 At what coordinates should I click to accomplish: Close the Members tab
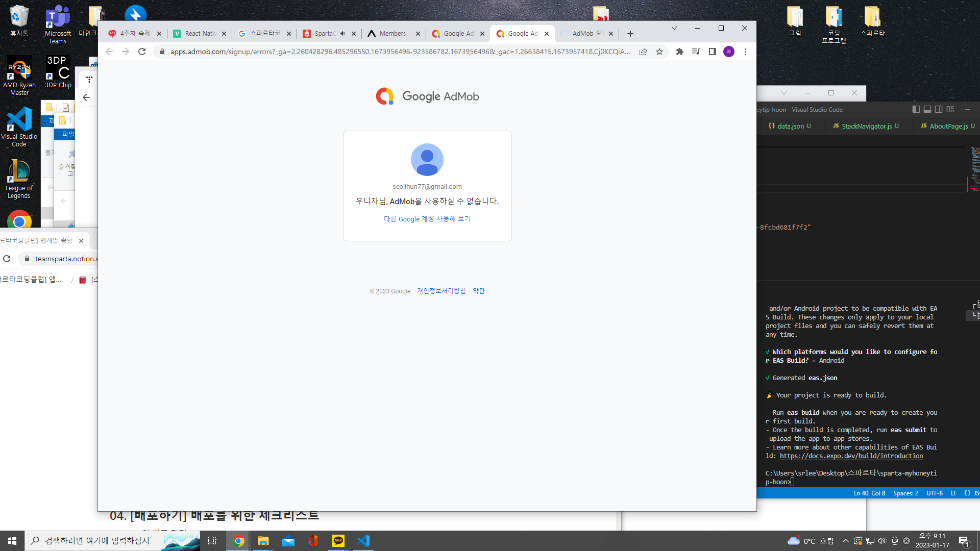(x=418, y=34)
